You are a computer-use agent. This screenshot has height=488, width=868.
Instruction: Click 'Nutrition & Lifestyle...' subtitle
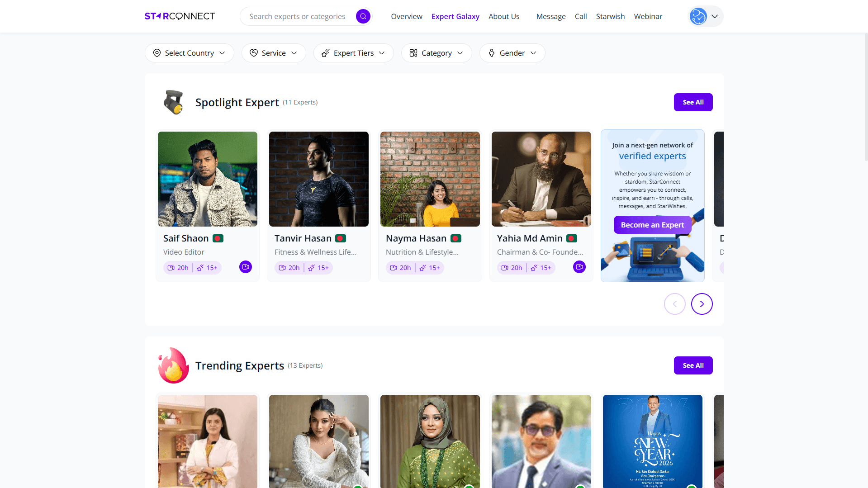pyautogui.click(x=422, y=252)
